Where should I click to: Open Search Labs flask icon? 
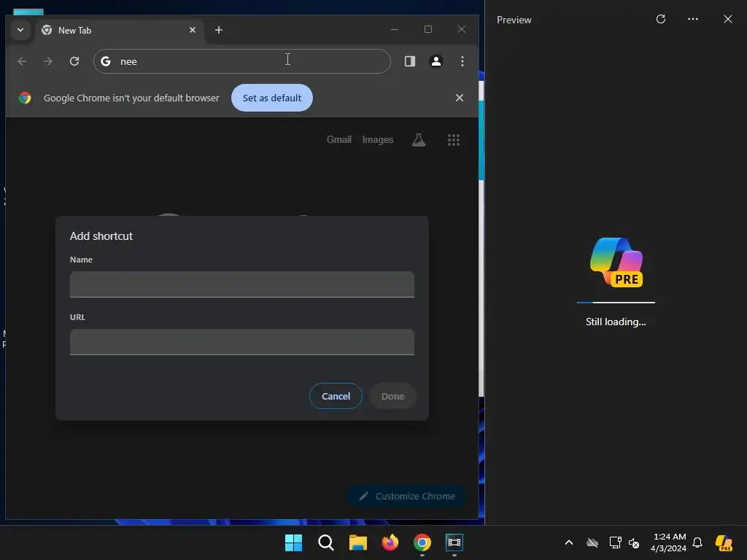[418, 139]
